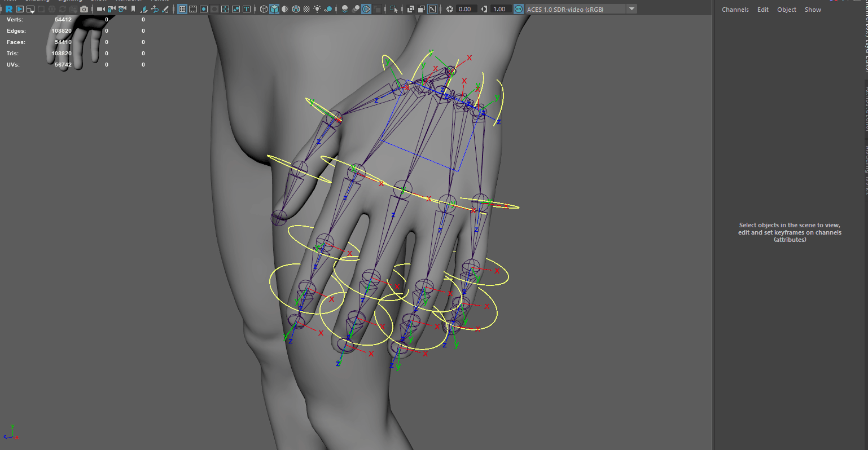868x450 pixels.
Task: Click the Screen Space Ambient Occlusion icon
Action: coord(345,9)
